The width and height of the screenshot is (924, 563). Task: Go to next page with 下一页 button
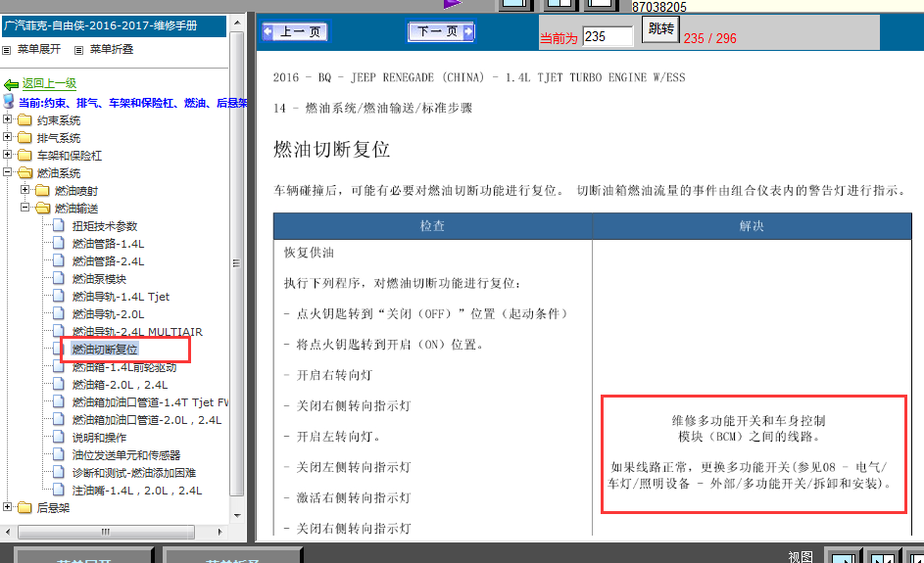[441, 31]
